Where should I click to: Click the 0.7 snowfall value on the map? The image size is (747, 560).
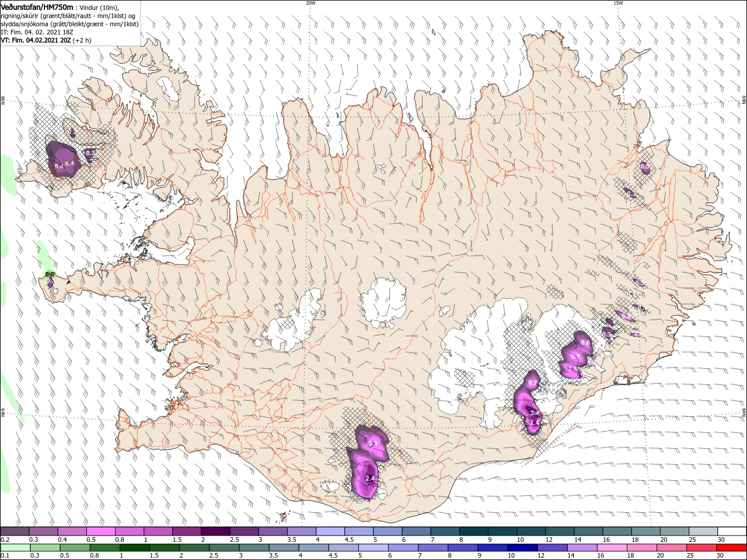[x=533, y=383]
